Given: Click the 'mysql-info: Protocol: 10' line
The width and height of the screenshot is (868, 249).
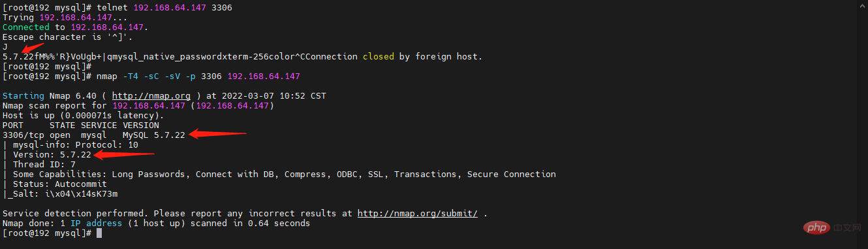Looking at the screenshot, I should click(70, 145).
